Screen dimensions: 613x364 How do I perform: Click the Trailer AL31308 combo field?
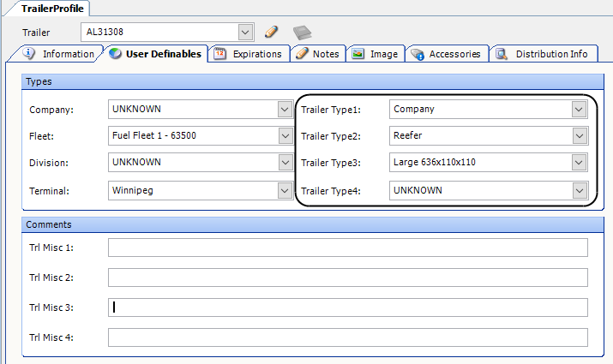tap(167, 32)
